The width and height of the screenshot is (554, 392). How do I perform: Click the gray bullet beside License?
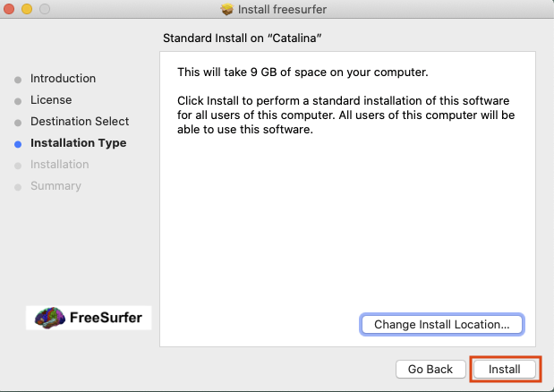pos(18,100)
